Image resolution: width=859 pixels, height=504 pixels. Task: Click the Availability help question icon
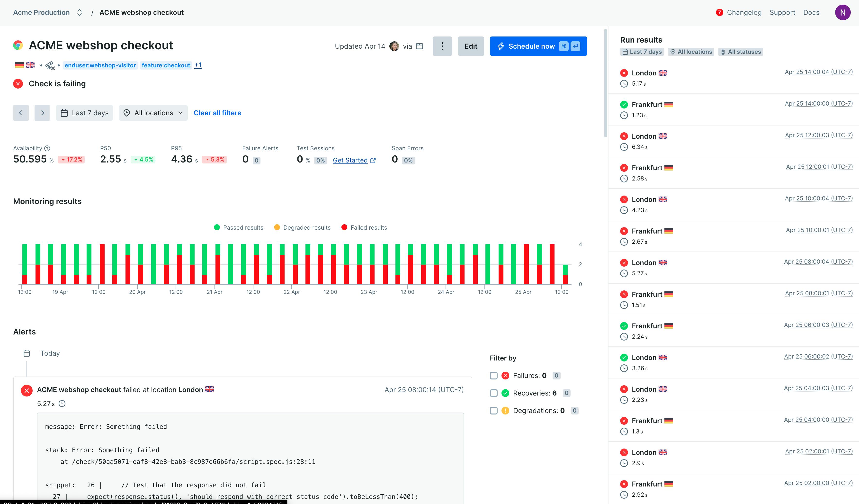pyautogui.click(x=47, y=148)
